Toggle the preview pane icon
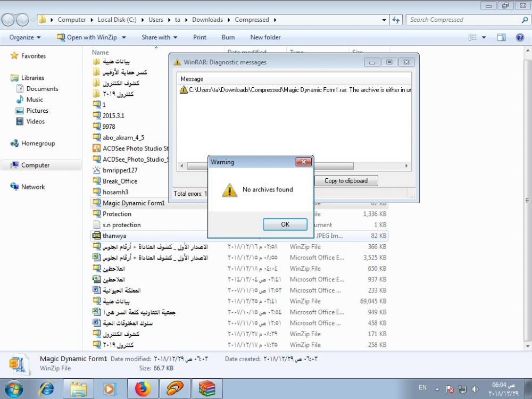 click(501, 37)
